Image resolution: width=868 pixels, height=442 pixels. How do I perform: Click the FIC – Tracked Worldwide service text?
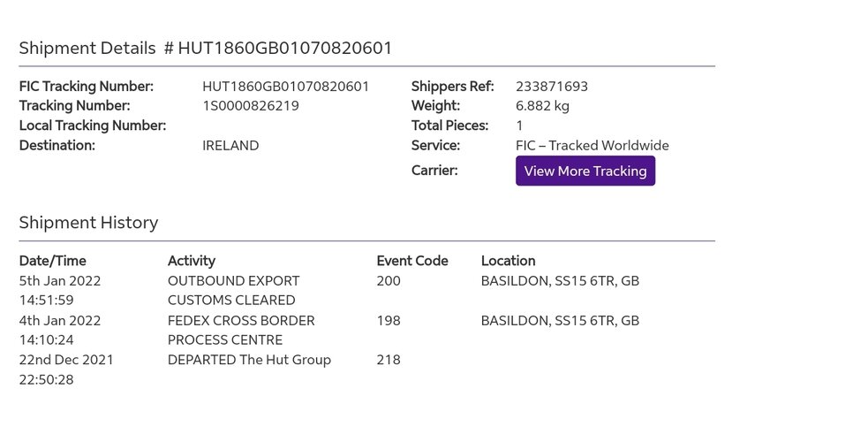pos(593,146)
